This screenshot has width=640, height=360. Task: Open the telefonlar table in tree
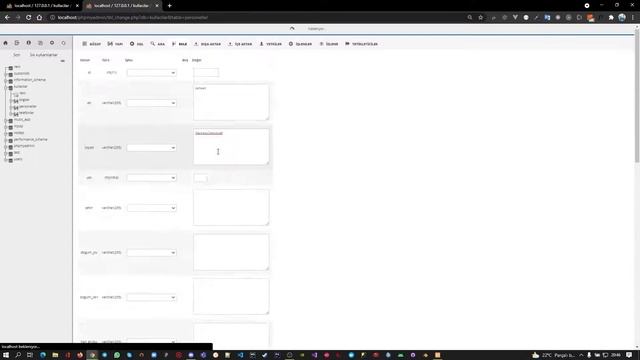(x=27, y=113)
